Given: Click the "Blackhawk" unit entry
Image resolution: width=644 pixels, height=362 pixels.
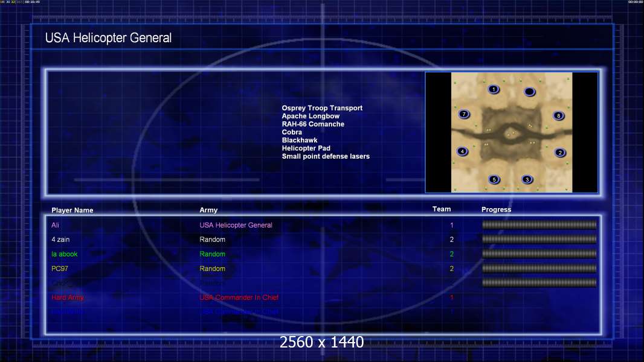Looking at the screenshot, I should pos(300,140).
